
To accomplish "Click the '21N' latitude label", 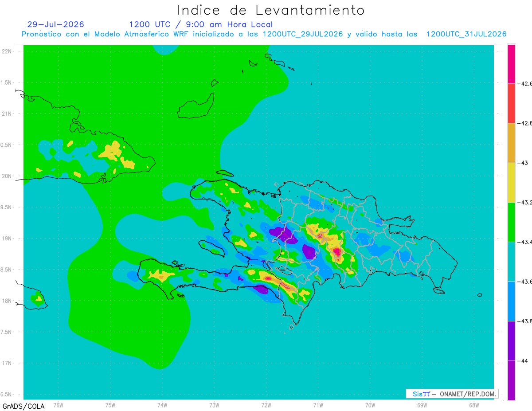I will pyautogui.click(x=8, y=114).
